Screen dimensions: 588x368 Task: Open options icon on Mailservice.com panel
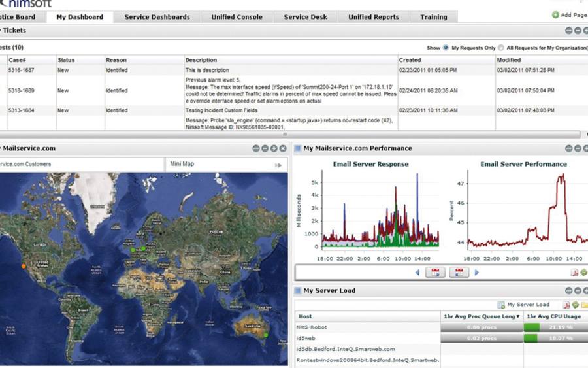tap(256, 148)
